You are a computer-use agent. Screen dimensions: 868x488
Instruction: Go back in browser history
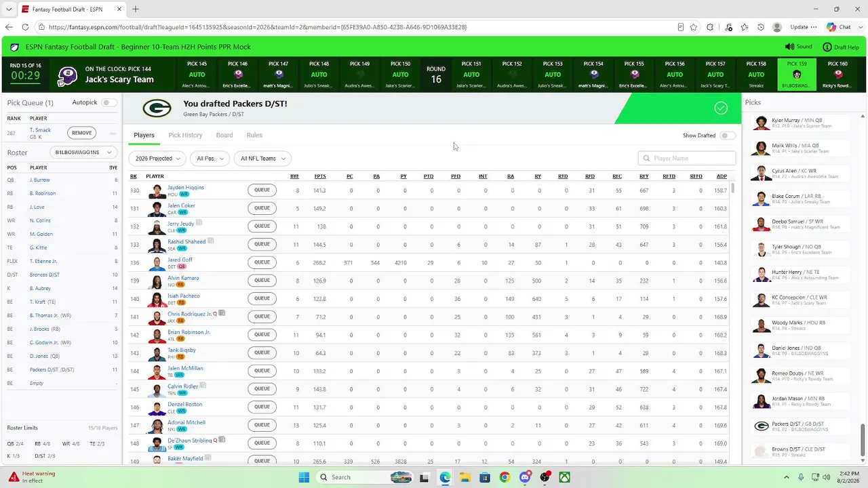tap(9, 27)
